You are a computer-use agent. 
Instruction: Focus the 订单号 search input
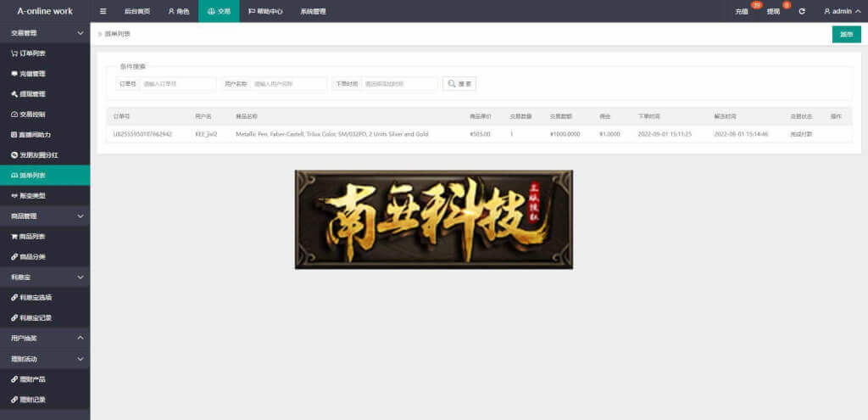pos(178,84)
